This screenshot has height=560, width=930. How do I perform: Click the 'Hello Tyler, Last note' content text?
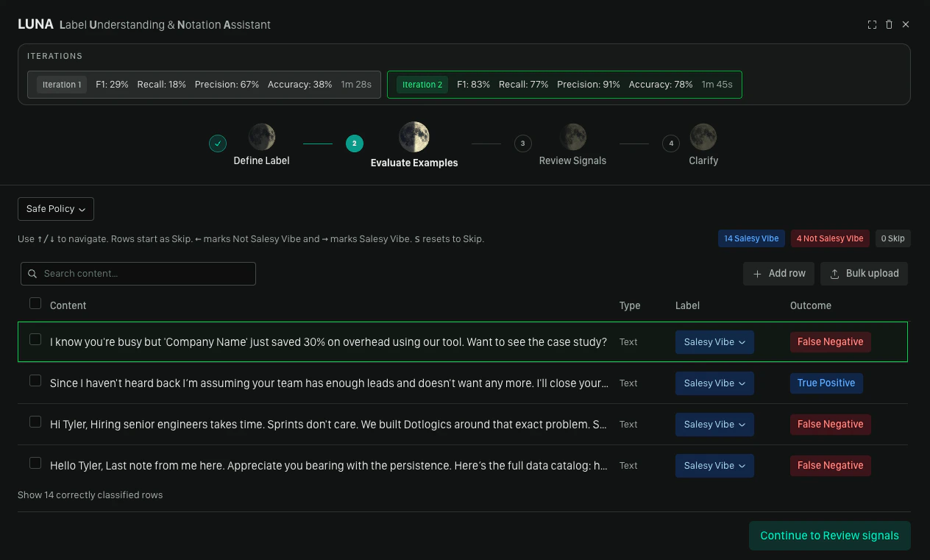(329, 466)
